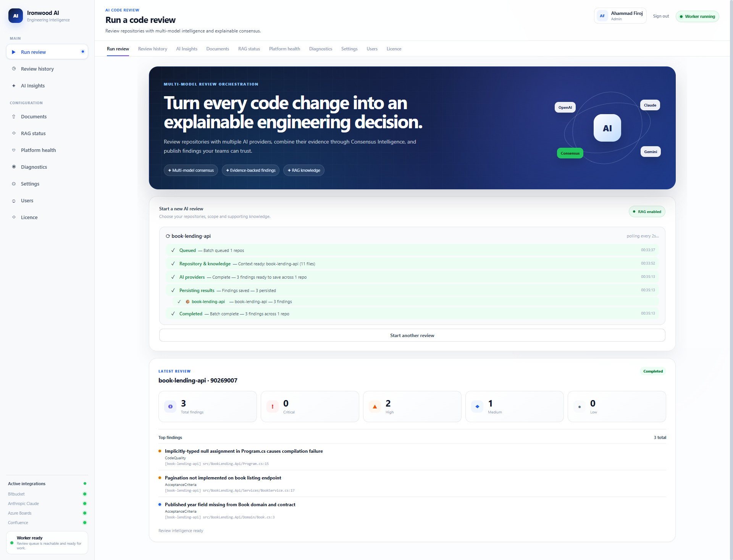
Task: Click the Run review play icon in sidebar
Action: tap(14, 52)
